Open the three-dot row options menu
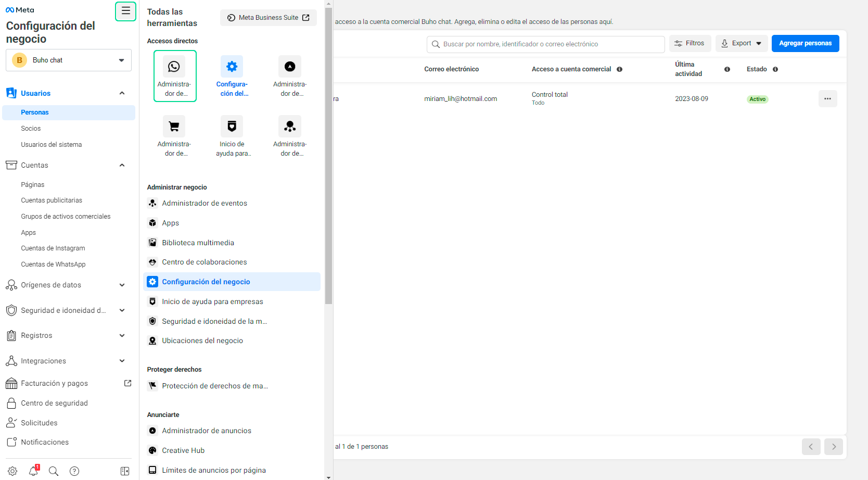The width and height of the screenshot is (868, 480). click(x=827, y=99)
